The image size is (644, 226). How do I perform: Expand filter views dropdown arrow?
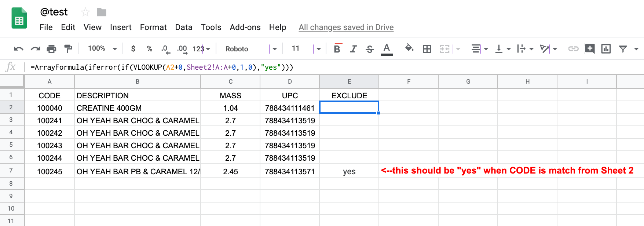click(636, 49)
